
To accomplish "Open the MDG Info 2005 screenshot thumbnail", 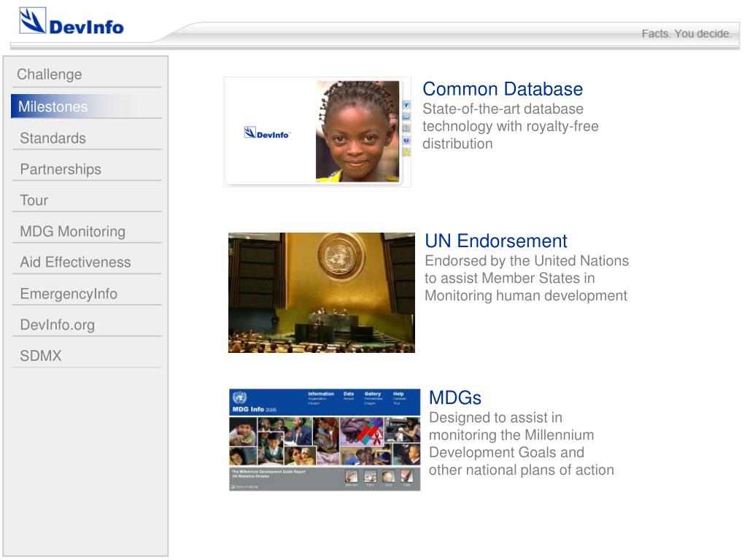I will point(325,440).
